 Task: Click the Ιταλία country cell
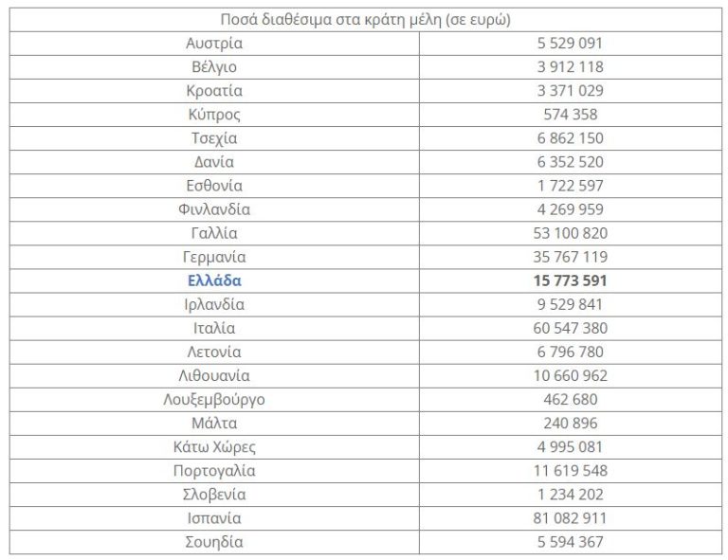tap(214, 328)
